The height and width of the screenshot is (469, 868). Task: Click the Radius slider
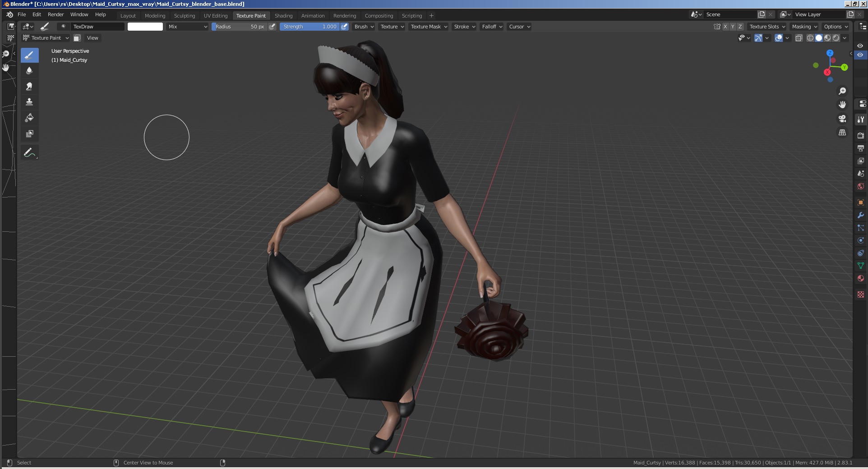pyautogui.click(x=240, y=27)
